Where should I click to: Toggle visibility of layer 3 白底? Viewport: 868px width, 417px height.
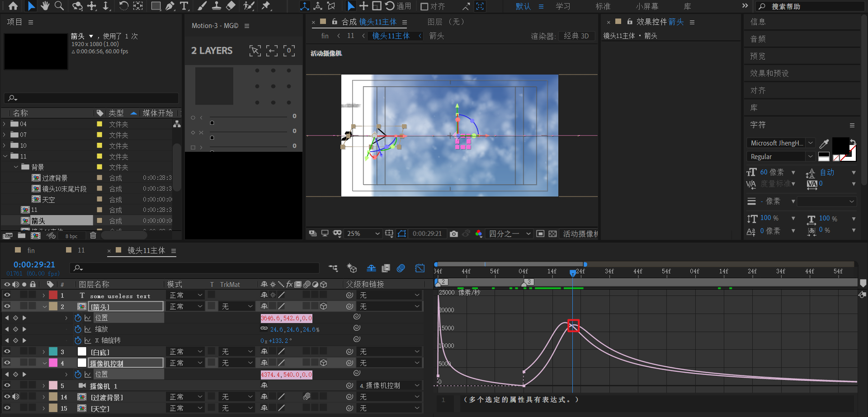click(7, 351)
